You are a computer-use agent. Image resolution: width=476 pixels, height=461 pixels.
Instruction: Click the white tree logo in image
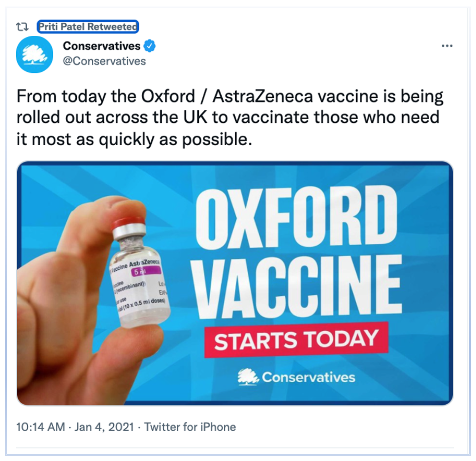tap(248, 377)
